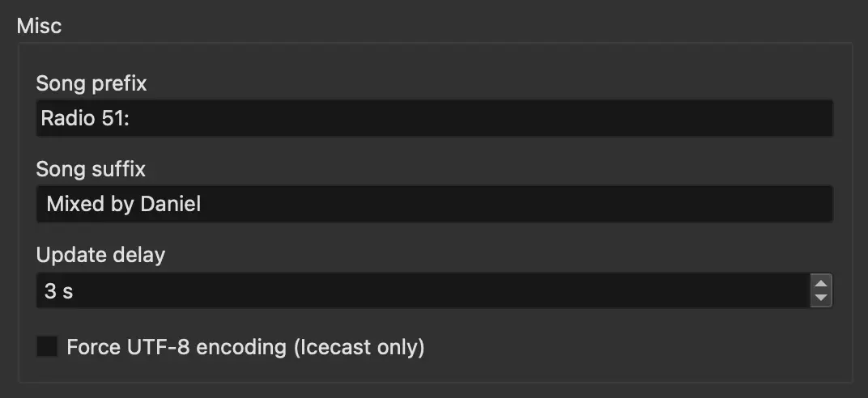The height and width of the screenshot is (398, 868).
Task: Click the word "Daniel" in Song suffix
Action: click(x=170, y=205)
